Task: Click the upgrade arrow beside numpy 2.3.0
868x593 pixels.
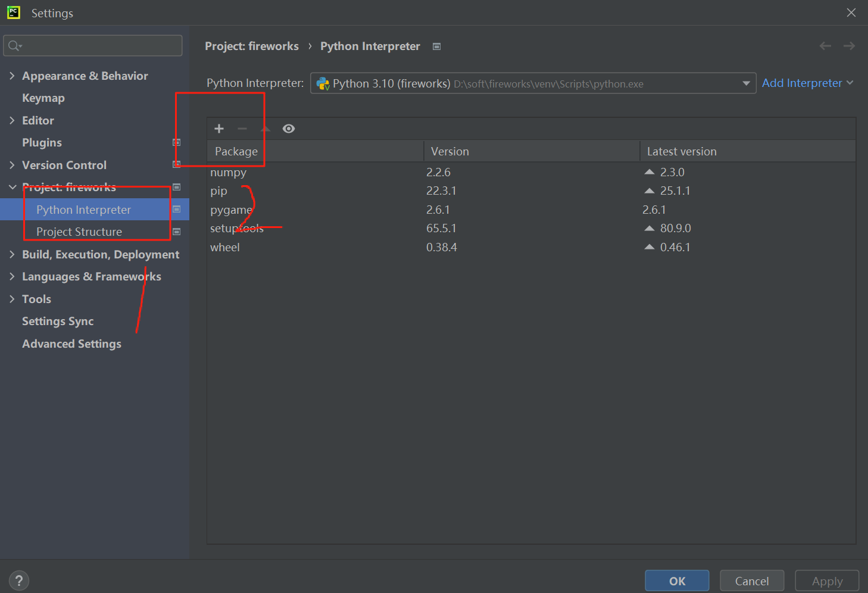Action: coord(650,172)
